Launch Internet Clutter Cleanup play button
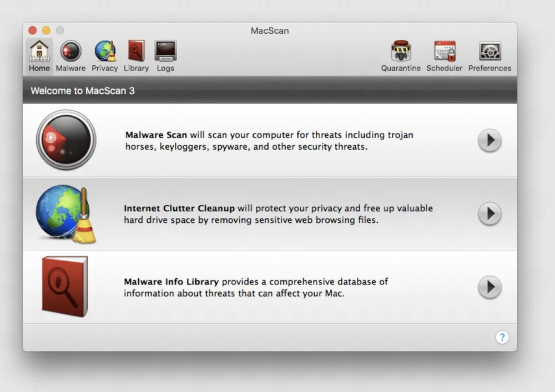 point(490,213)
